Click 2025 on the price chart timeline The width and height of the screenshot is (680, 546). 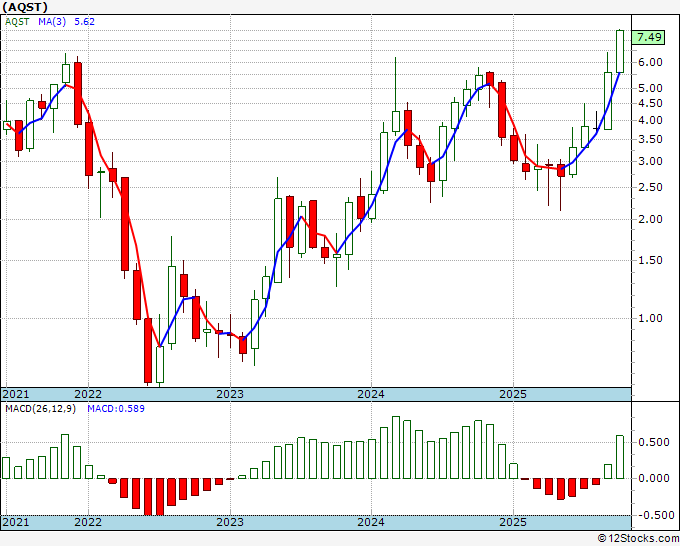point(513,394)
